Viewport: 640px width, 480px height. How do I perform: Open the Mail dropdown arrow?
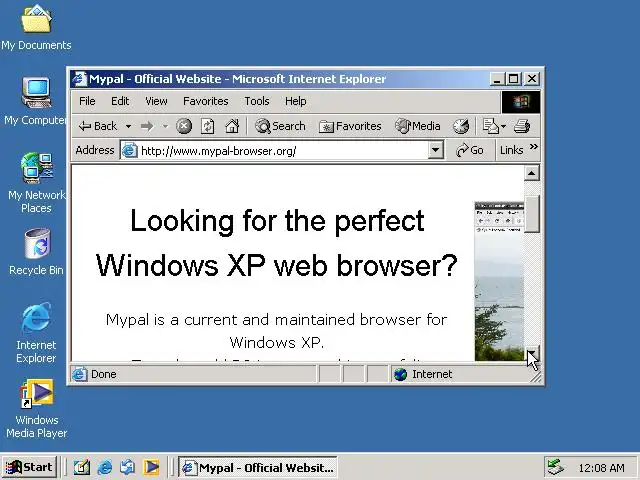pos(503,127)
